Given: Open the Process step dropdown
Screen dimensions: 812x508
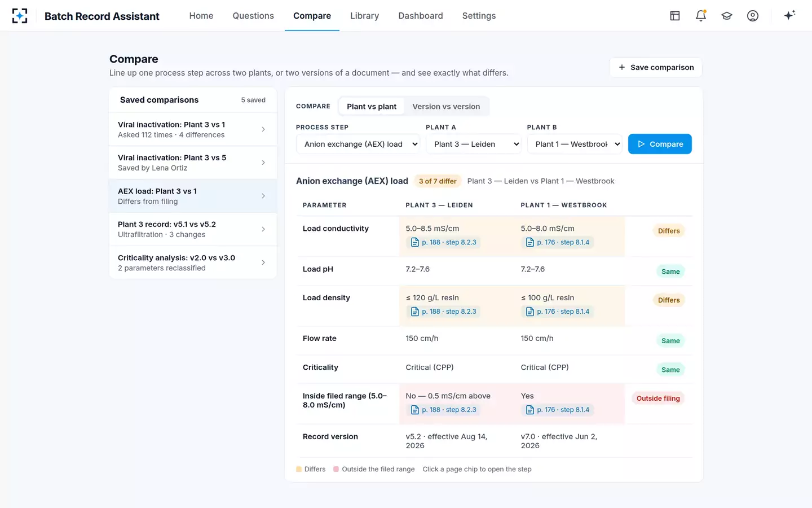Looking at the screenshot, I should [358, 144].
